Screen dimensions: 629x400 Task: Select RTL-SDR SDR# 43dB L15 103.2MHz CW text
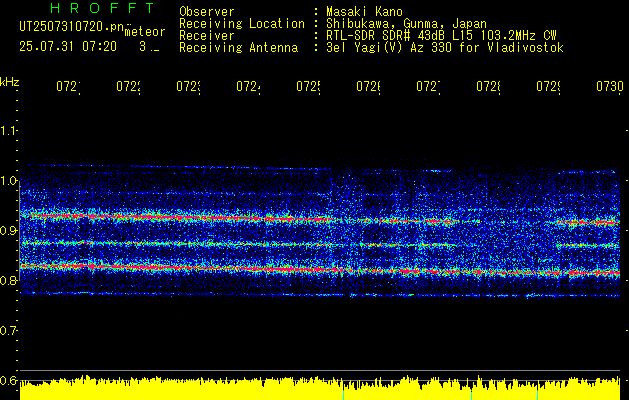(441, 36)
